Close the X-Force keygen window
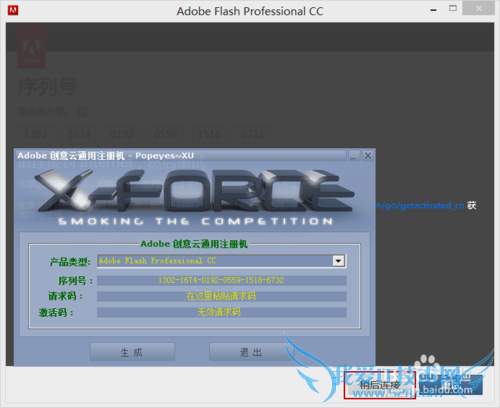The height and width of the screenshot is (408, 500). 368,156
